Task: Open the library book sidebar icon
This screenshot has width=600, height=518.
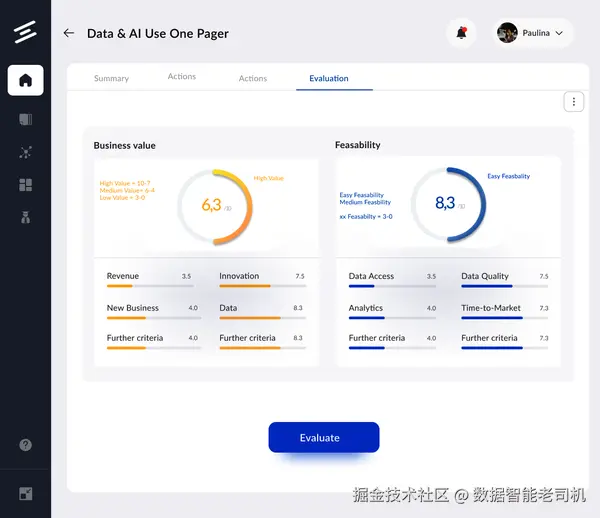Action: (x=26, y=119)
